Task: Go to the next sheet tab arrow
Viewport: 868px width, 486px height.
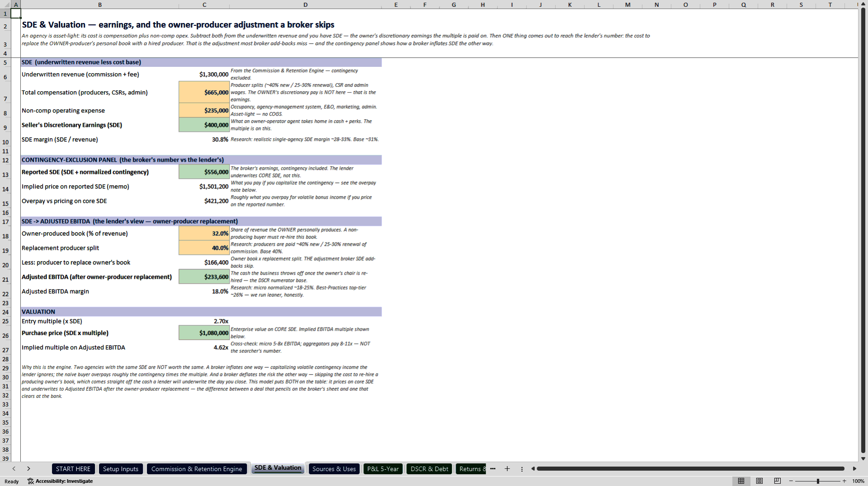Action: coord(28,469)
